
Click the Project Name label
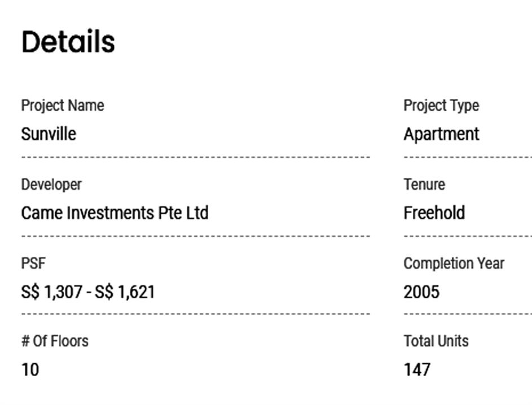pos(63,106)
